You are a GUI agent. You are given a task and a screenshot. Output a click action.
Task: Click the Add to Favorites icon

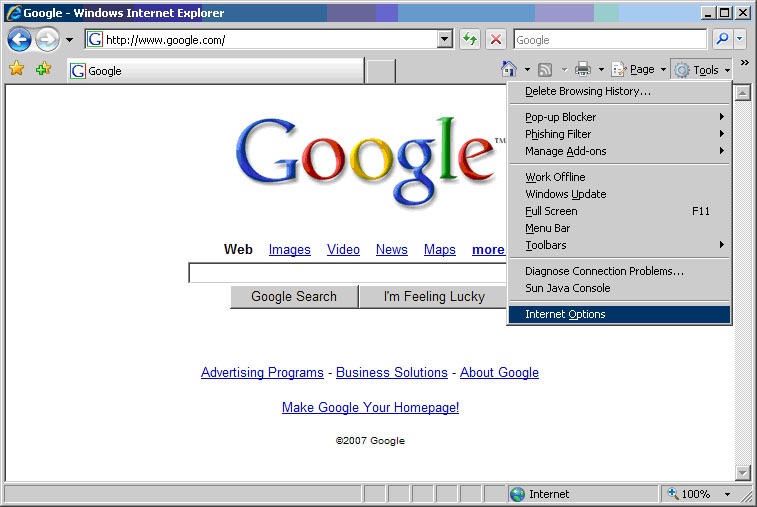pos(43,69)
